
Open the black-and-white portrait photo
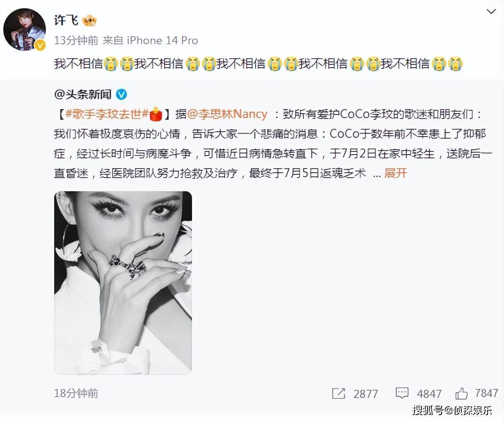[123, 283]
